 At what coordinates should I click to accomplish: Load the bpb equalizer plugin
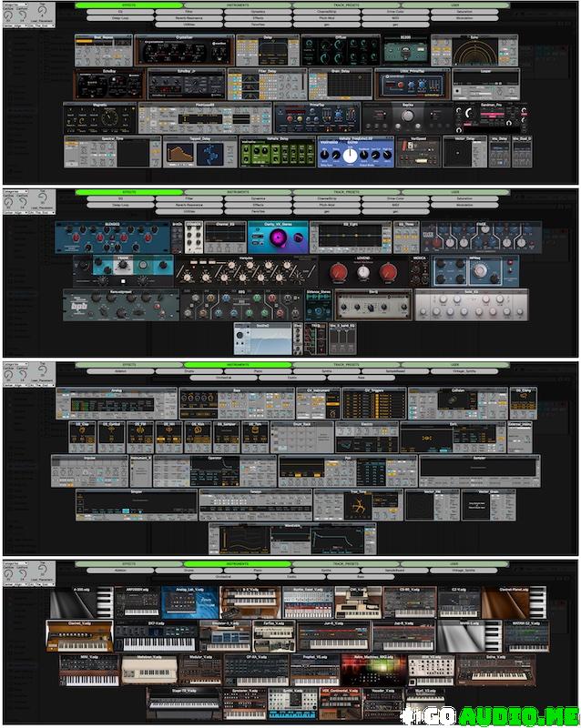point(121,305)
